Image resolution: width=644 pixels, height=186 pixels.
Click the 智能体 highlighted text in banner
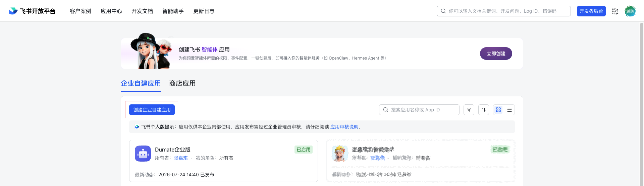pos(209,50)
